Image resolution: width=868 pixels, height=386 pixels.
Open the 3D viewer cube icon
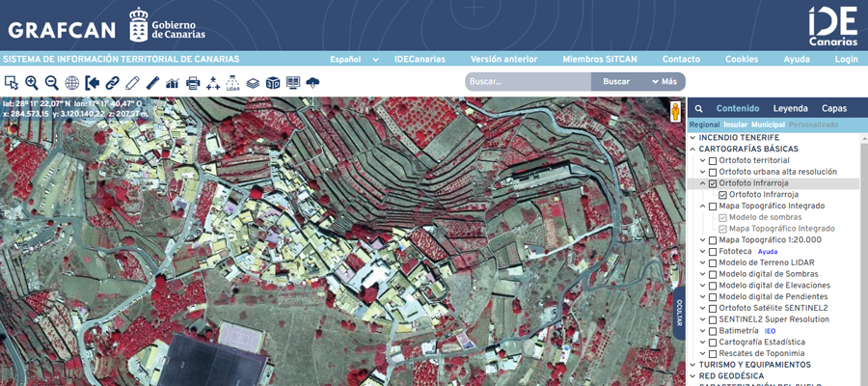[273, 83]
